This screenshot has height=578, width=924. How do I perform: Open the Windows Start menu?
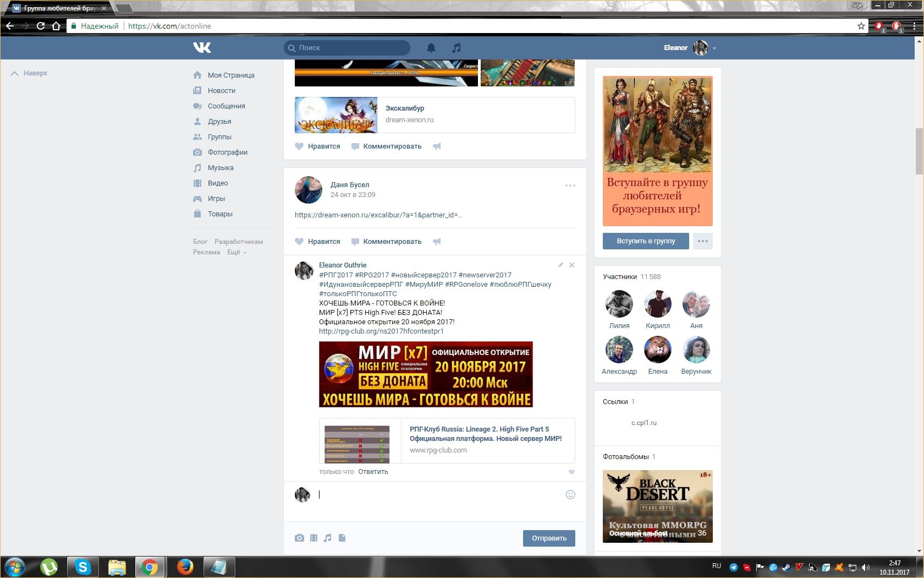tap(15, 566)
